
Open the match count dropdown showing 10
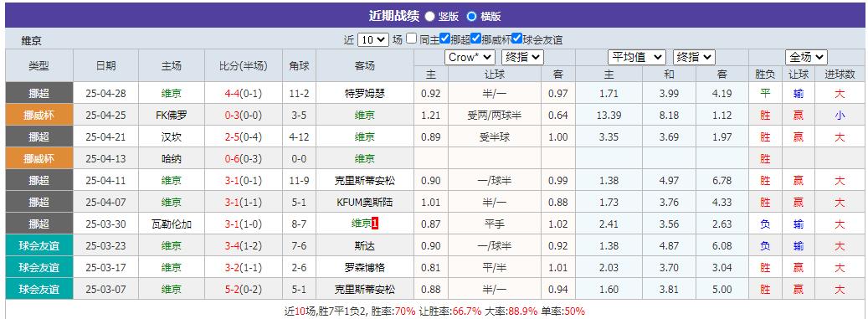point(373,39)
